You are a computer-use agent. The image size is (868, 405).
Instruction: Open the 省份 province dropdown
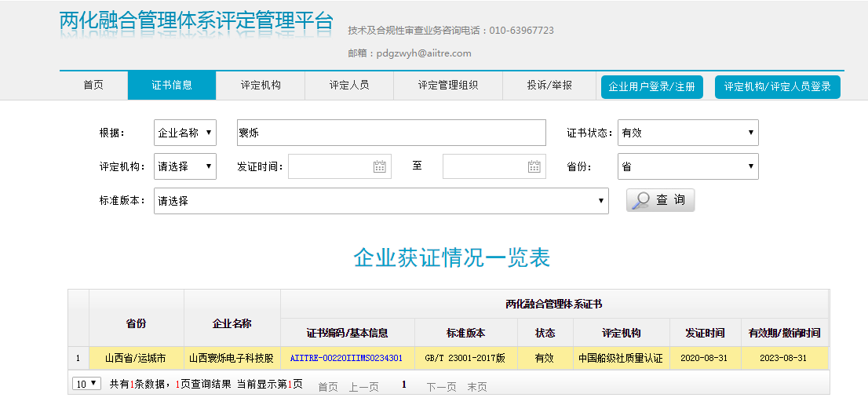click(687, 166)
